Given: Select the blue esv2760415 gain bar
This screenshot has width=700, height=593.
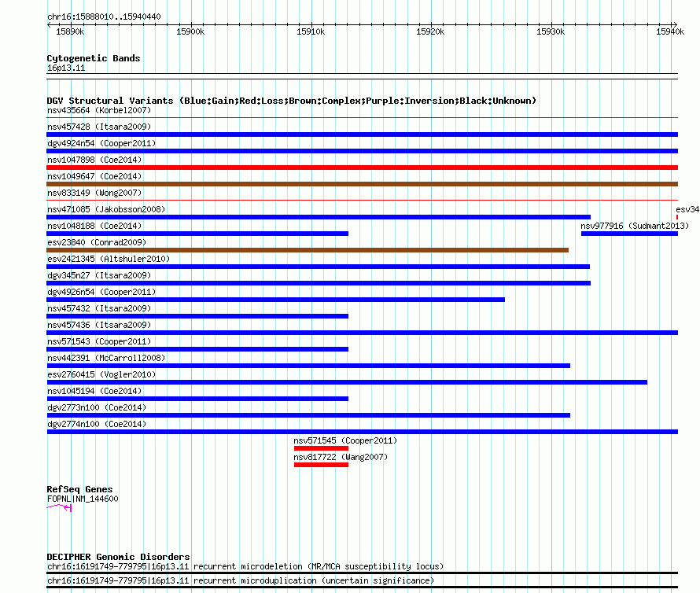Looking at the screenshot, I should [347, 382].
